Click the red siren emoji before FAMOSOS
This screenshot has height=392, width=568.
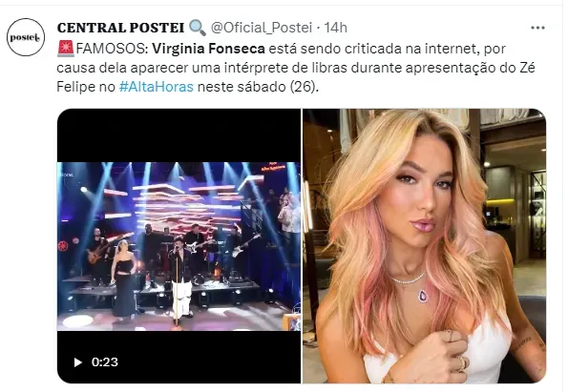[x=66, y=49]
